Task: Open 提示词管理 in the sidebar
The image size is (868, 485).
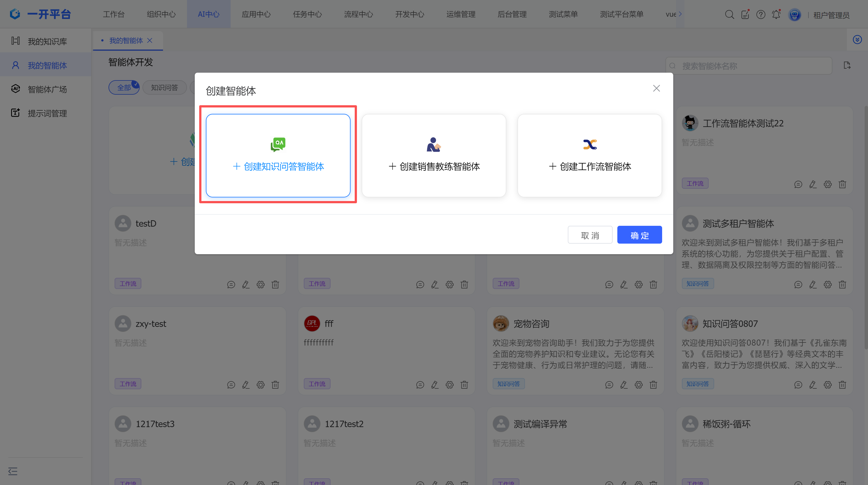Action: pyautogui.click(x=47, y=113)
